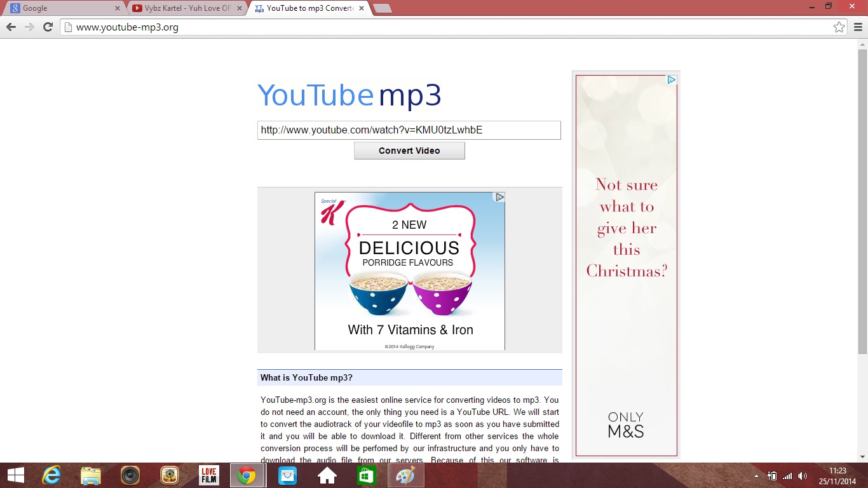The width and height of the screenshot is (868, 488).
Task: Open the white house Home icon on the taskbar
Action: [x=327, y=475]
